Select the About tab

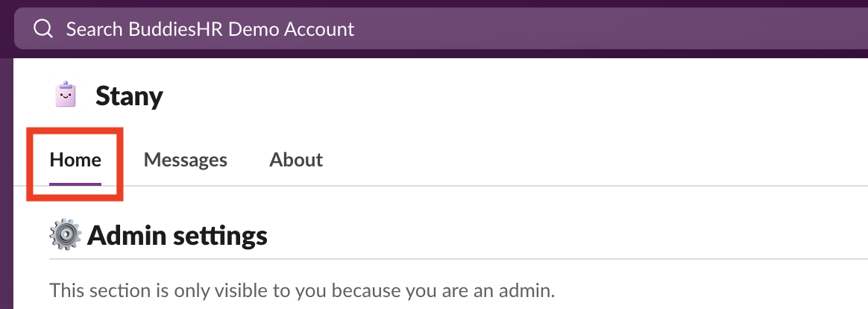(x=296, y=160)
